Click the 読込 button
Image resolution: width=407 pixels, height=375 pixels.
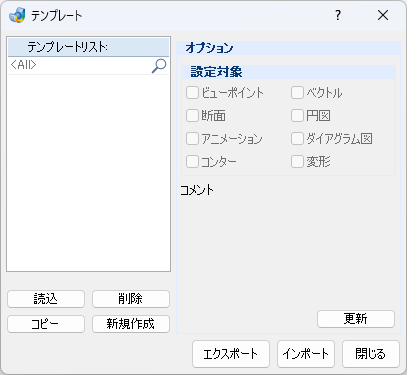(x=46, y=299)
